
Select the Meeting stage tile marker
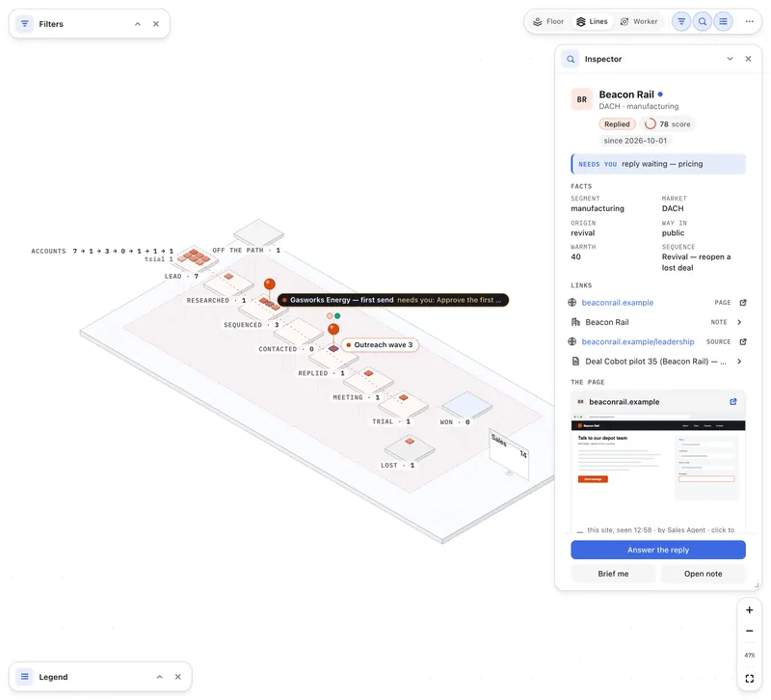[368, 373]
